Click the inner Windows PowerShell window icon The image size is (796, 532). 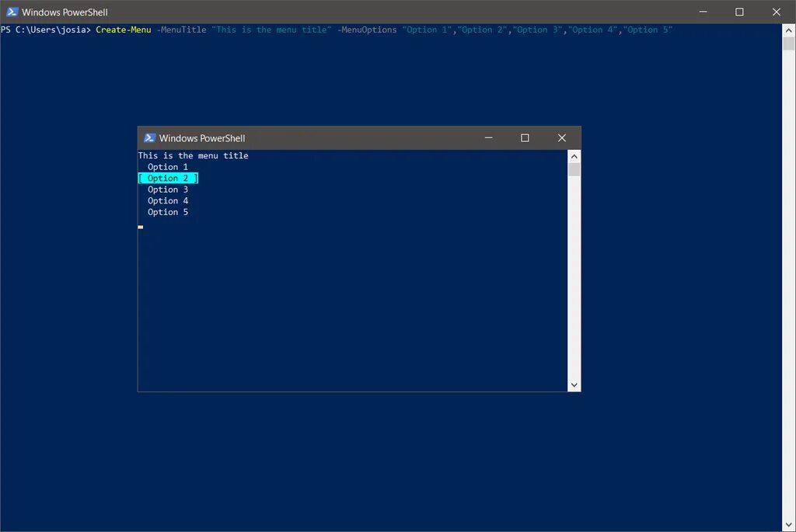(x=150, y=138)
